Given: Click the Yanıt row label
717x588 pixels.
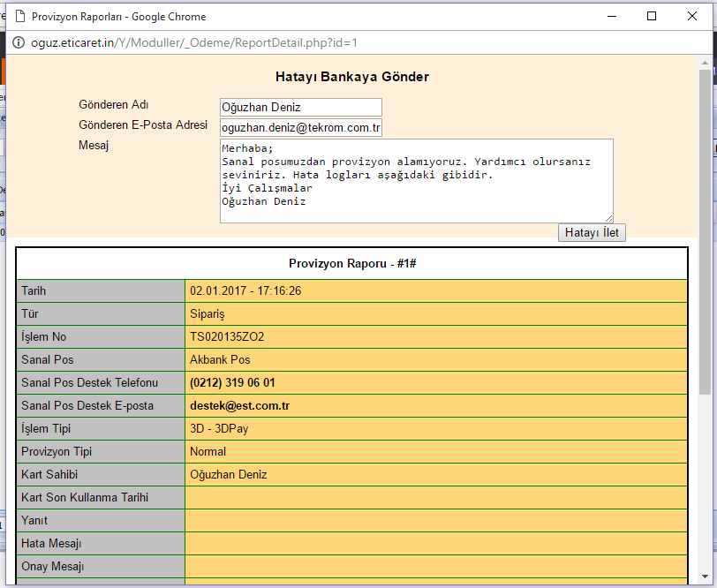Looking at the screenshot, I should click(34, 520).
